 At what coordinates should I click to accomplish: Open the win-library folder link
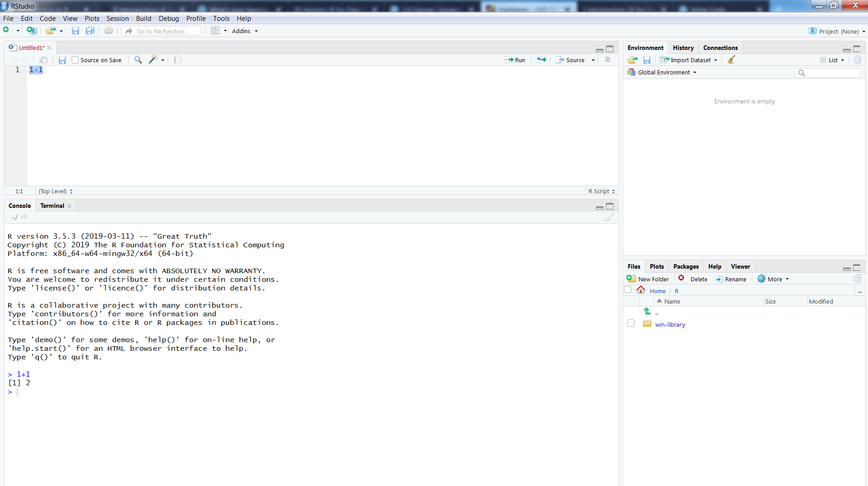(670, 324)
